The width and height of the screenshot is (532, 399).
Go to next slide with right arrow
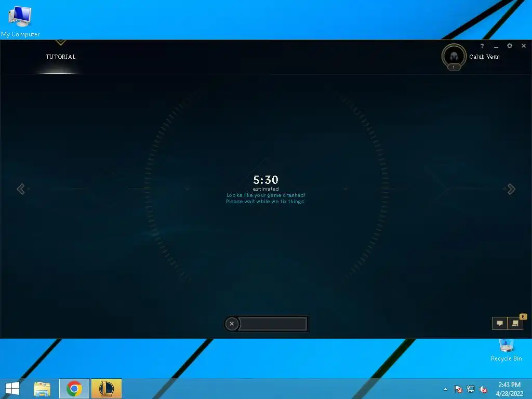coord(511,189)
